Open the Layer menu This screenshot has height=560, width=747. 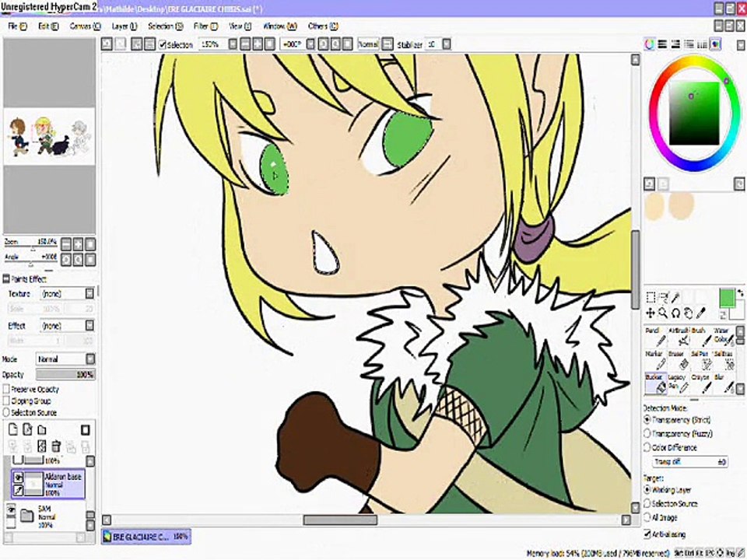click(x=124, y=26)
